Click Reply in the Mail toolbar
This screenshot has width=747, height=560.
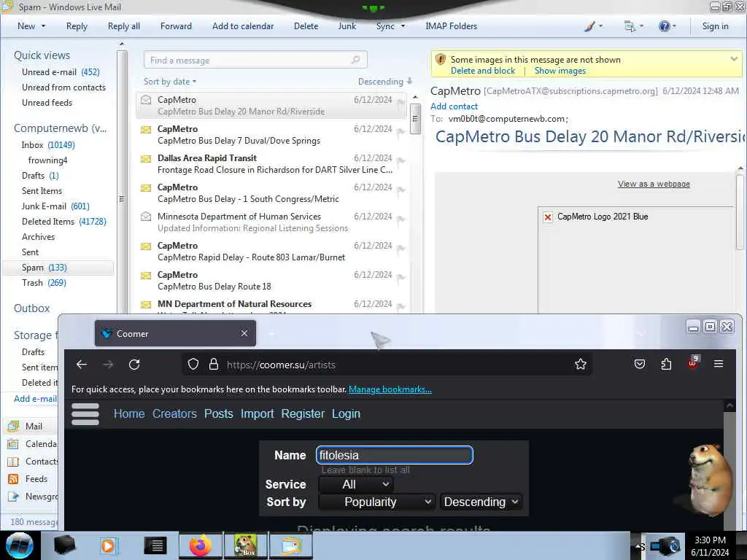click(x=77, y=26)
